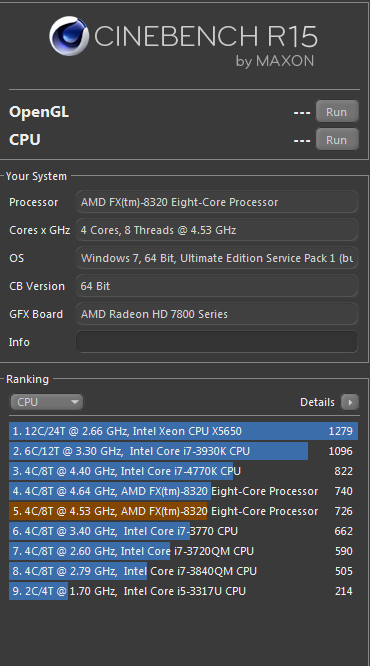Select the Core i7-3720QM ranking entry
Viewport: 370px width, 666px height.
[x=184, y=551]
